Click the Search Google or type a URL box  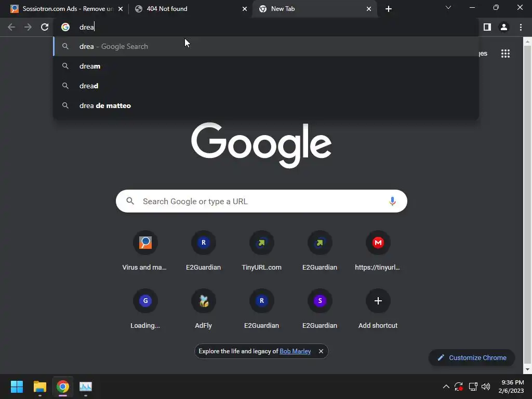261,201
